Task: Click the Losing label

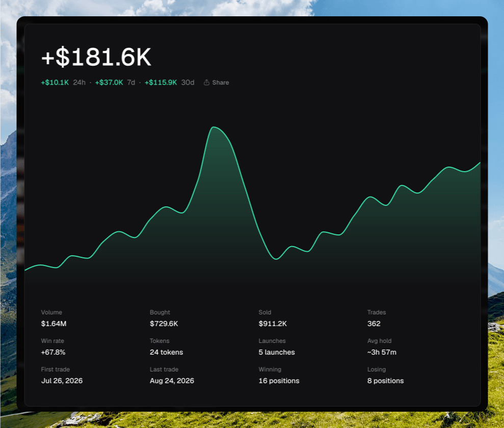Action: (x=377, y=369)
